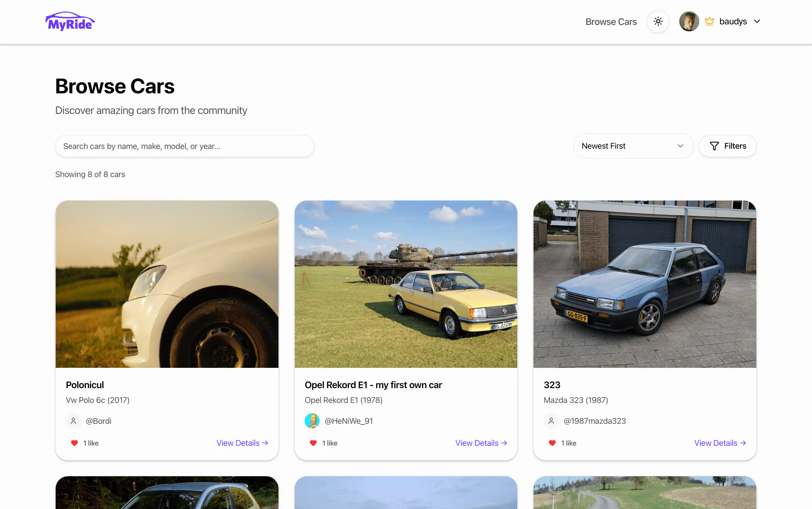Click the baudys profile avatar
The width and height of the screenshot is (812, 509).
(689, 21)
